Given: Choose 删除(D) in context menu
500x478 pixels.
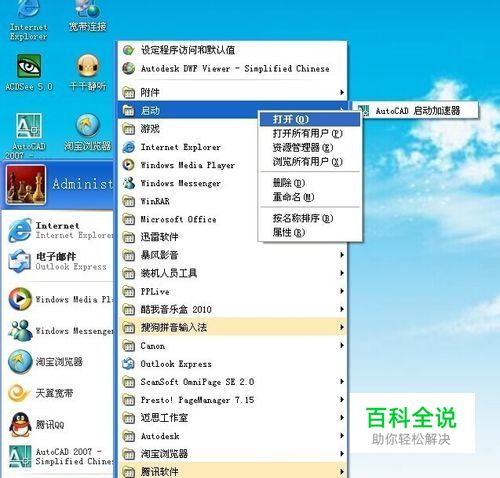Looking at the screenshot, I should (x=310, y=183).
